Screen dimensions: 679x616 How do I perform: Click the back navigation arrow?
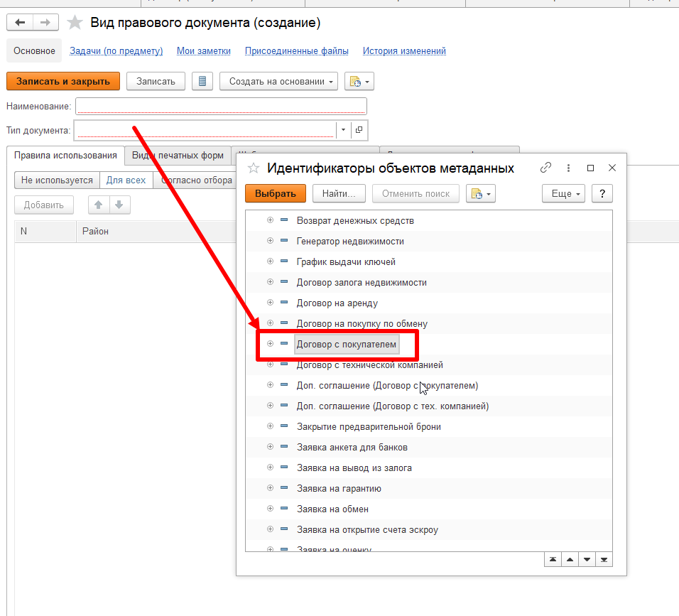[20, 23]
